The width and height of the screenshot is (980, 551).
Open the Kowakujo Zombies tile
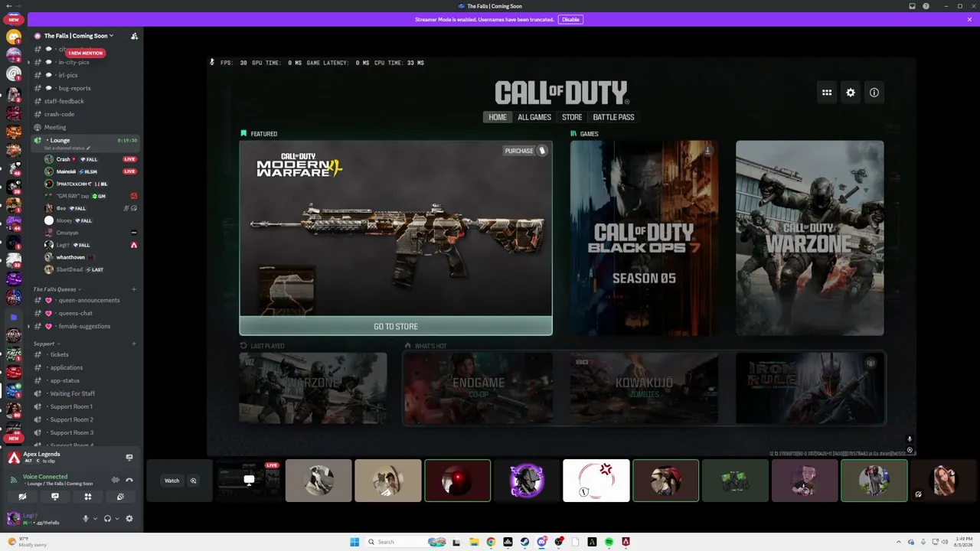pos(644,388)
